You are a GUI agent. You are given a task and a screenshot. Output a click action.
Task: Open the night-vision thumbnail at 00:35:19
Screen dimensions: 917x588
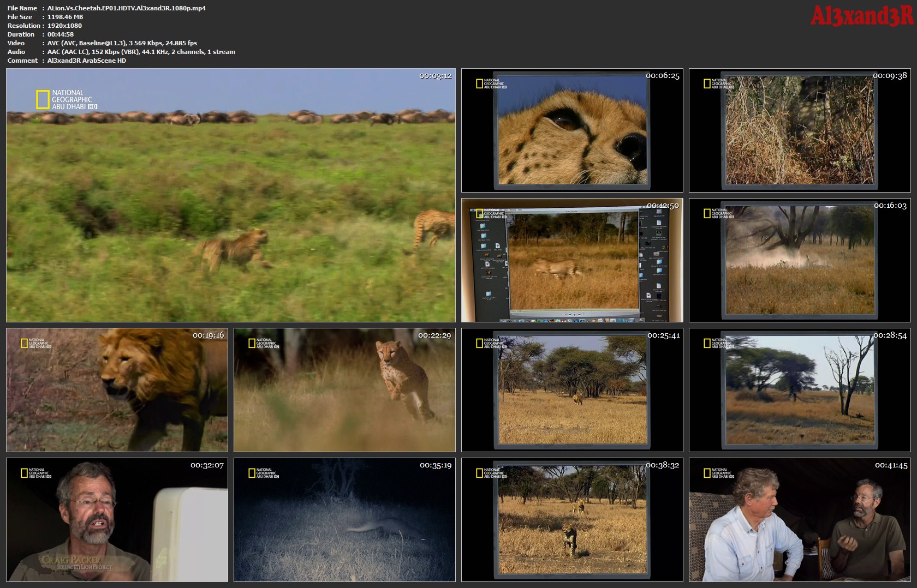pos(344,519)
